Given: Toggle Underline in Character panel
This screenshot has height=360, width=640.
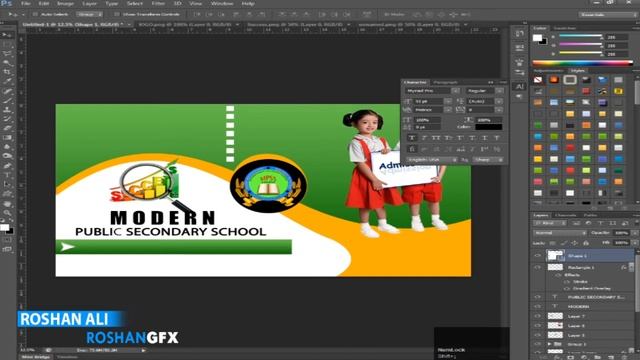Looking at the screenshot, I should click(484, 138).
